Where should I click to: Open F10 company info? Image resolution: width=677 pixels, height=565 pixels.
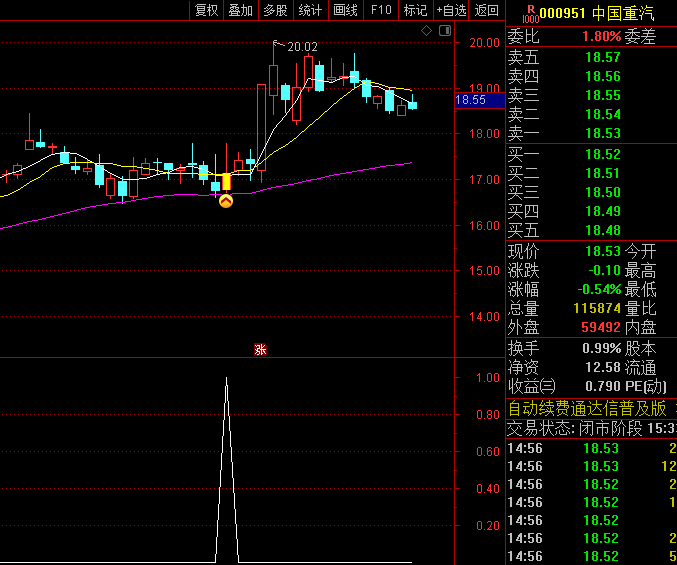[x=381, y=10]
